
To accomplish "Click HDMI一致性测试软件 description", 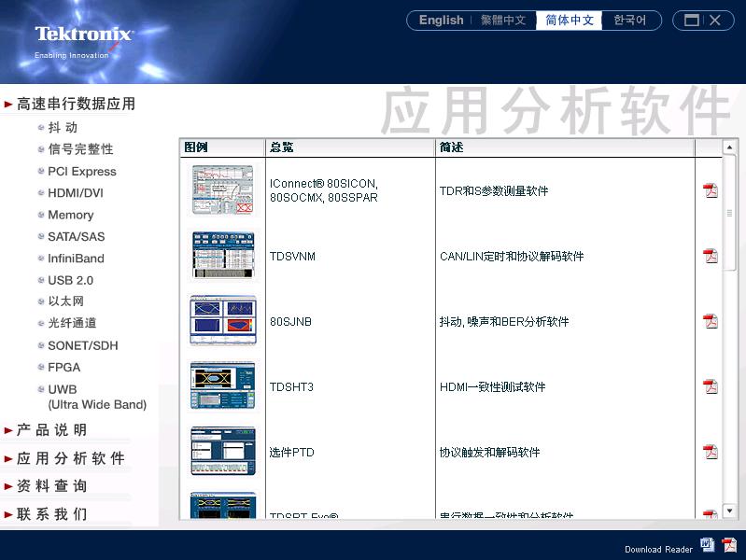I will (x=492, y=386).
